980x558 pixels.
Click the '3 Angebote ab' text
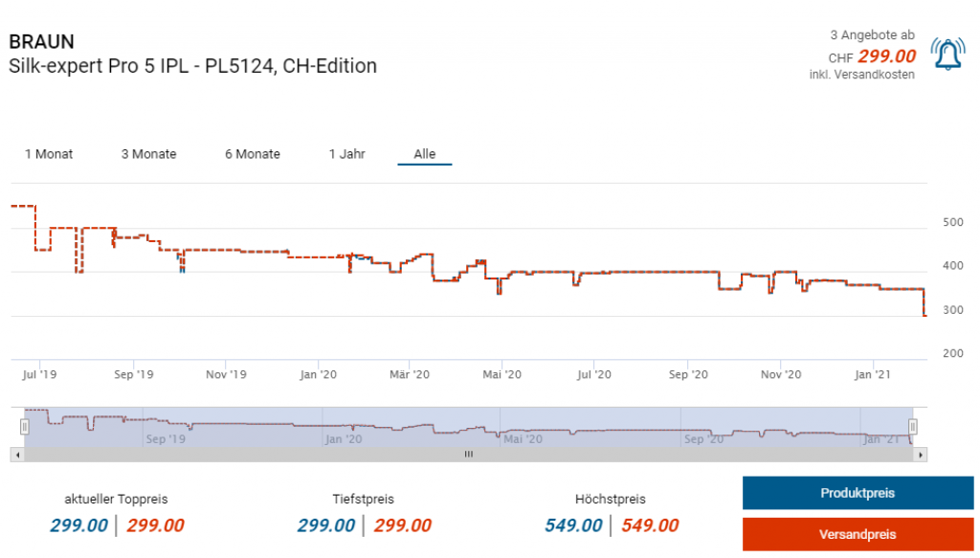click(873, 34)
